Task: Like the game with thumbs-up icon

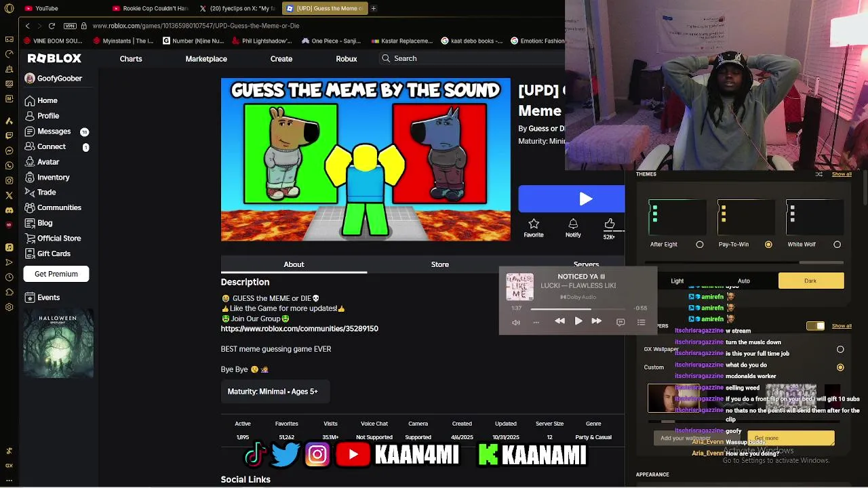Action: (x=610, y=224)
